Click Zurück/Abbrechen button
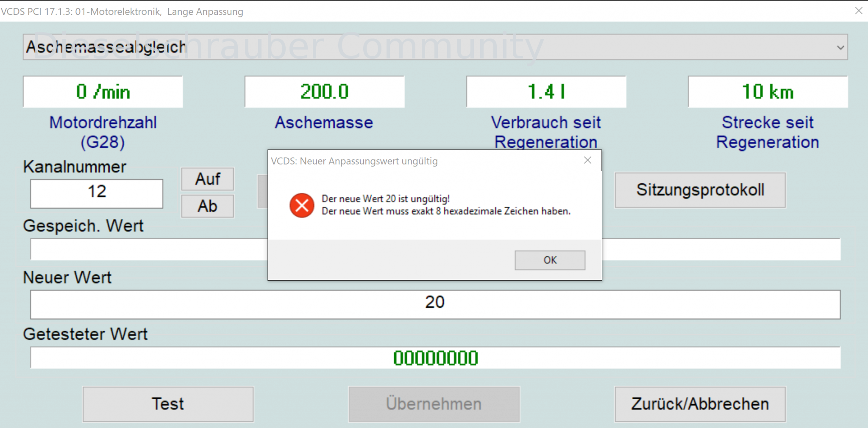868x428 pixels. [700, 404]
